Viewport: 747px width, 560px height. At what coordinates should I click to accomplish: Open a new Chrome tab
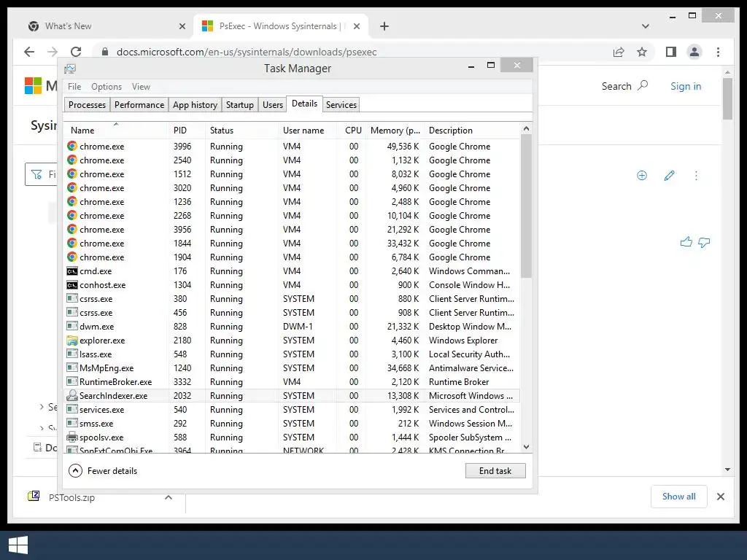[x=384, y=26]
